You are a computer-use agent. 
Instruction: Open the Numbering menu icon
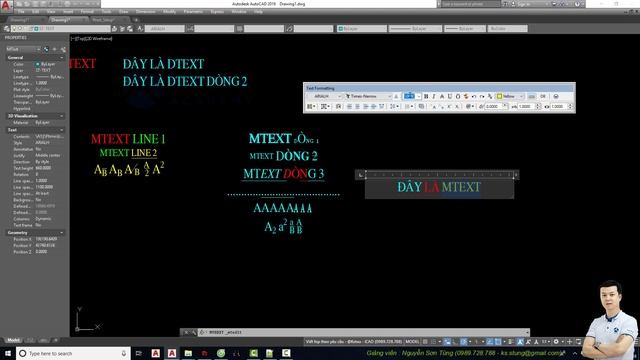click(409, 107)
